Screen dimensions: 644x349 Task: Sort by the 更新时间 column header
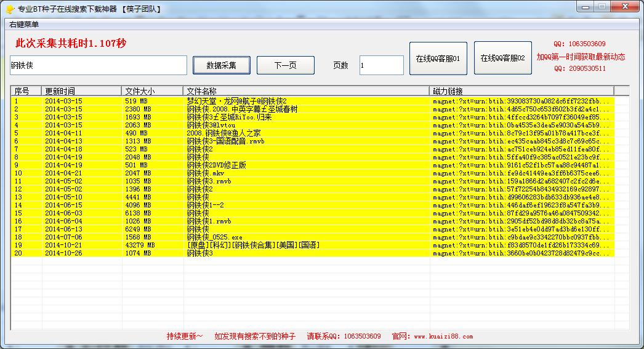click(x=81, y=90)
